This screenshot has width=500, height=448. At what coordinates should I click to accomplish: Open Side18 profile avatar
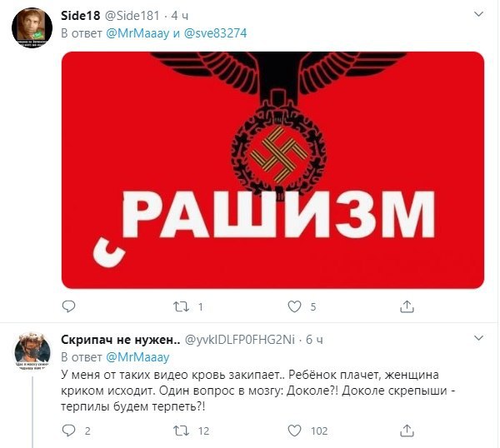[32, 27]
